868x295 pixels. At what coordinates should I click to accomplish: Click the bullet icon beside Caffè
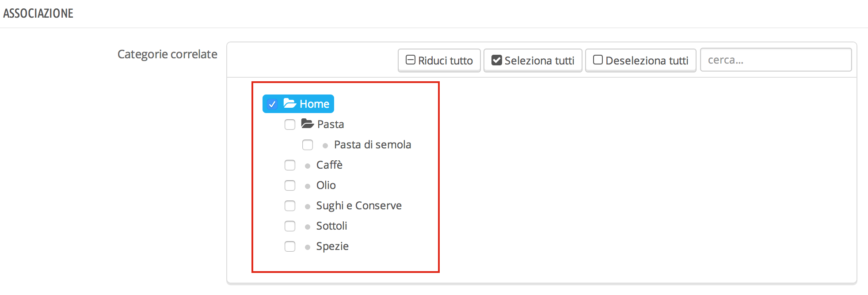[308, 166]
